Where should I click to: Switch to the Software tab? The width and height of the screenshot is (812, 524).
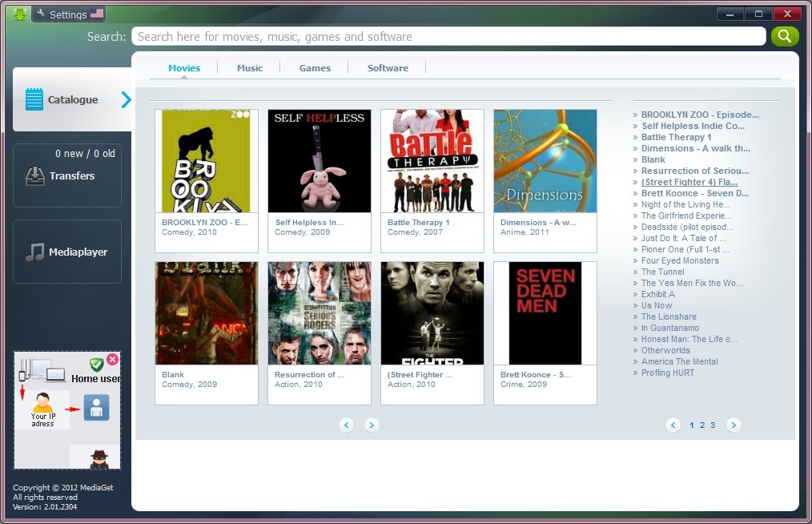pyautogui.click(x=388, y=68)
